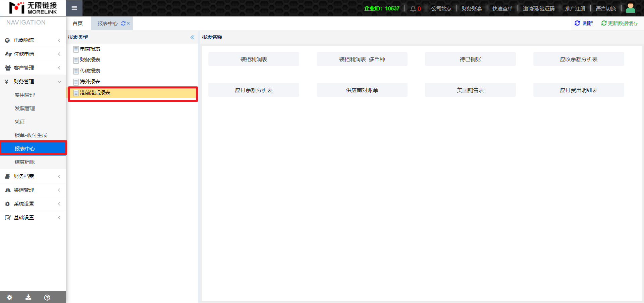Screen dimensions: 644x303
Task: Click the users icon beside 客户管理
Action: tap(8, 68)
